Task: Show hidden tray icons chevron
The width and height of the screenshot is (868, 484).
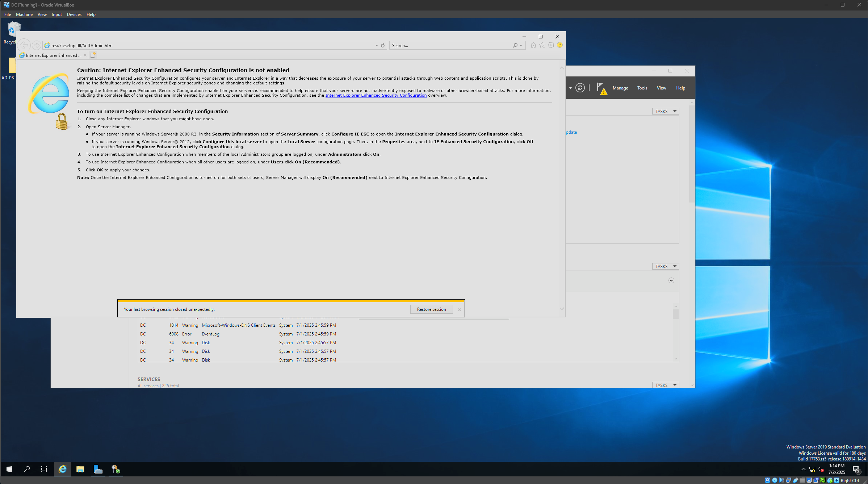Action: tap(803, 469)
